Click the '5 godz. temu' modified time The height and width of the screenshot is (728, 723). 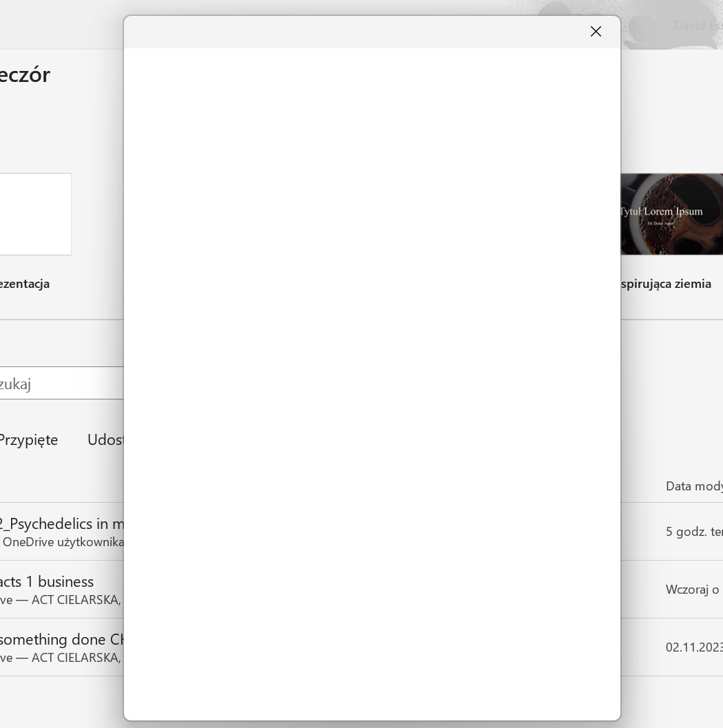(694, 532)
